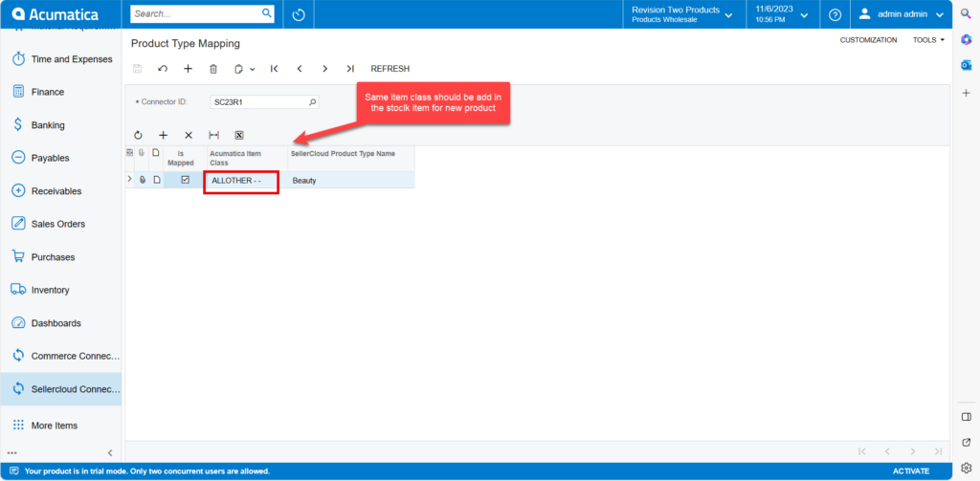The height and width of the screenshot is (481, 980).
Task: Open Time and Expenses menu
Action: [x=60, y=59]
